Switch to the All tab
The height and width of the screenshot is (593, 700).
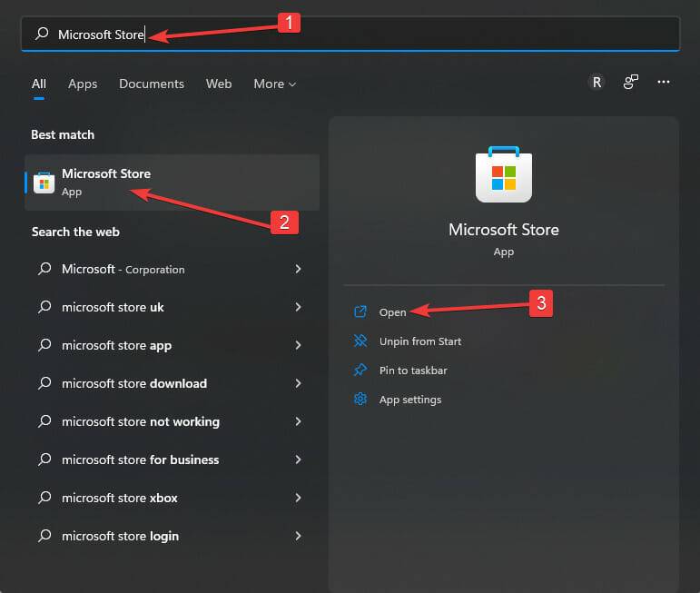pyautogui.click(x=39, y=84)
